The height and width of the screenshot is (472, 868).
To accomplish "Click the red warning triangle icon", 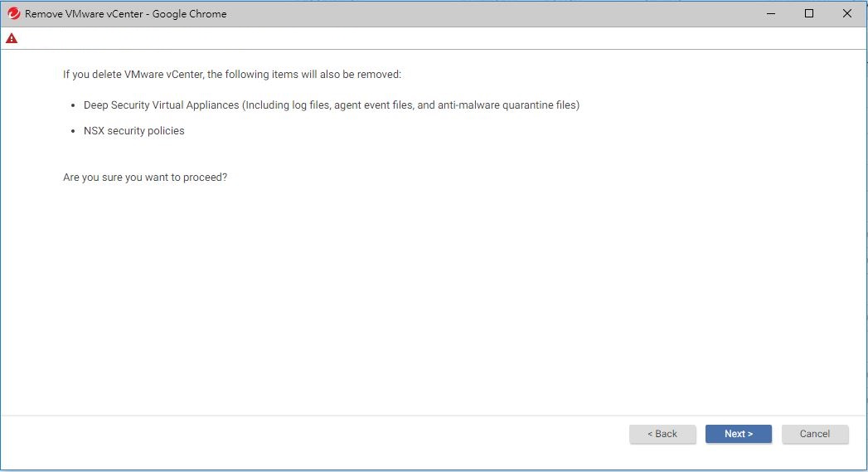I will 12,38.
